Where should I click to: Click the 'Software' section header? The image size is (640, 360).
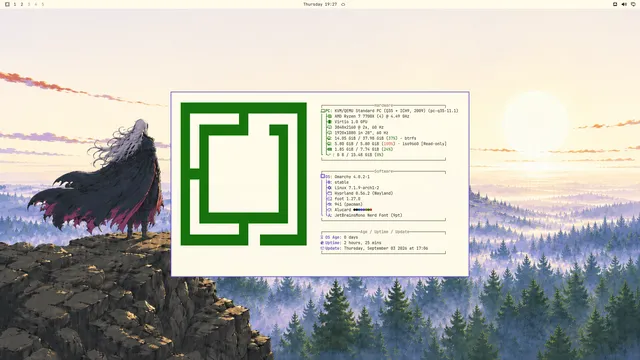[x=383, y=171]
